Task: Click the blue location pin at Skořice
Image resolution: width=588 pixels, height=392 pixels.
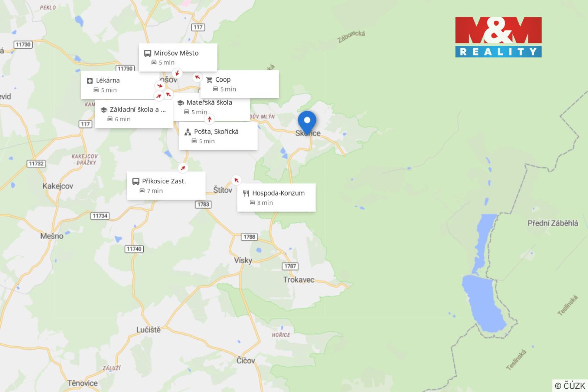Action: pyautogui.click(x=307, y=121)
